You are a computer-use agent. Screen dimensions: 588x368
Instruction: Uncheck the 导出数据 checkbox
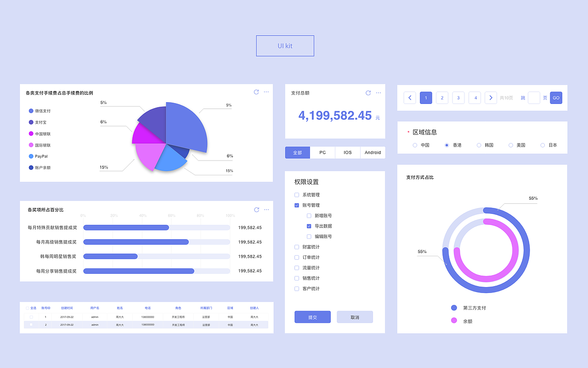click(309, 226)
